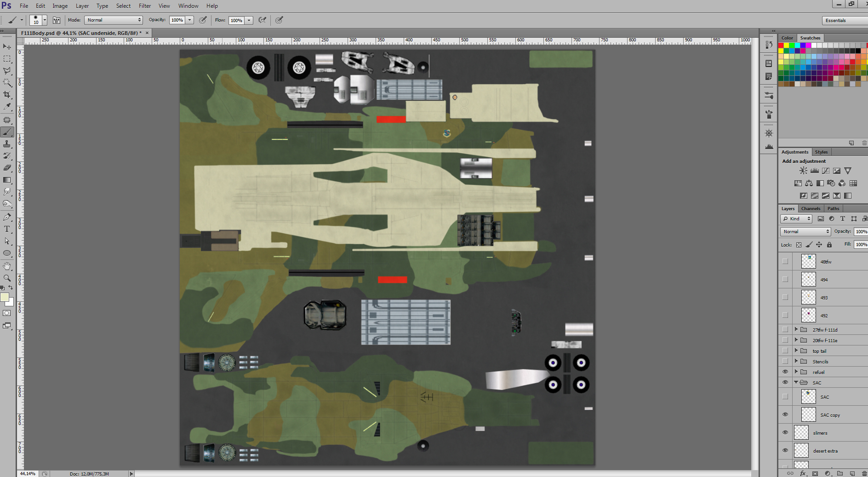868x477 pixels.
Task: Select the Eyedropper tool
Action: tap(7, 107)
